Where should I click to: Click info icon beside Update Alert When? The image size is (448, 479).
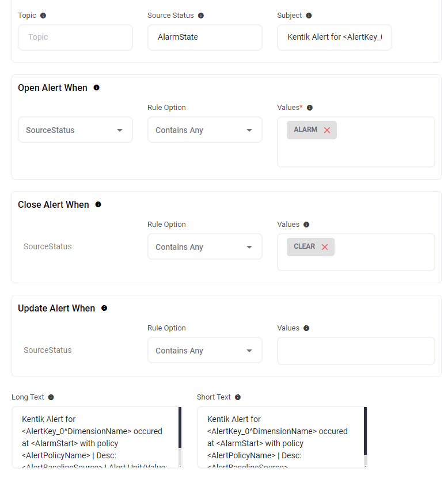point(104,309)
